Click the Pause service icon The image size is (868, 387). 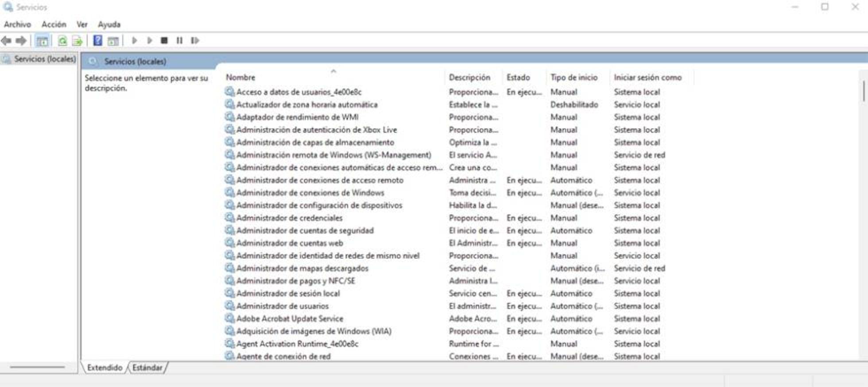pyautogui.click(x=179, y=41)
